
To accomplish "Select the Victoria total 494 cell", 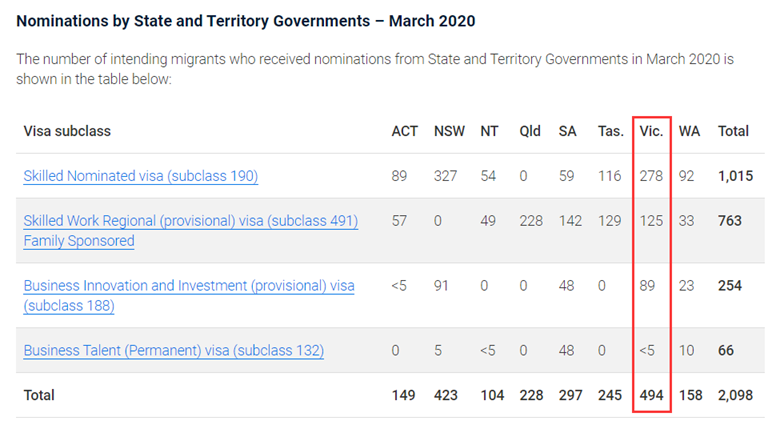I will (652, 395).
